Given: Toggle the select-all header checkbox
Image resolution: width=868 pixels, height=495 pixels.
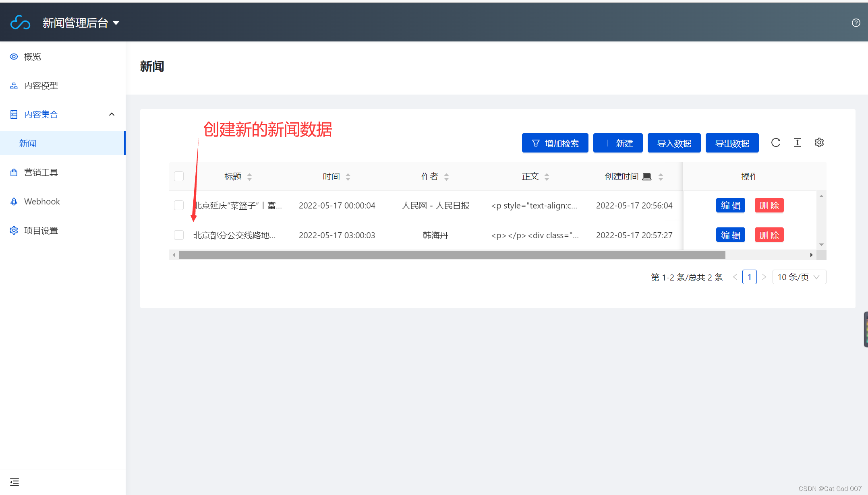Looking at the screenshot, I should [x=179, y=176].
